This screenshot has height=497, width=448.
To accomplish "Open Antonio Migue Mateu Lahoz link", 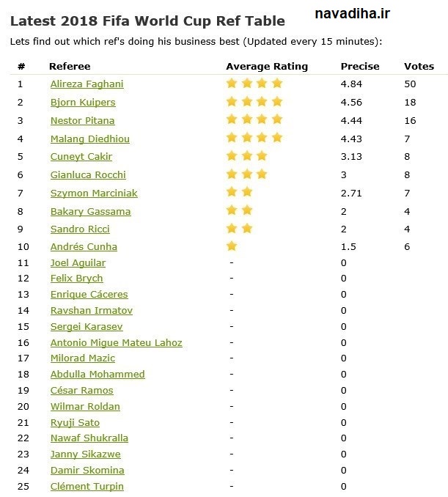I will (x=117, y=342).
